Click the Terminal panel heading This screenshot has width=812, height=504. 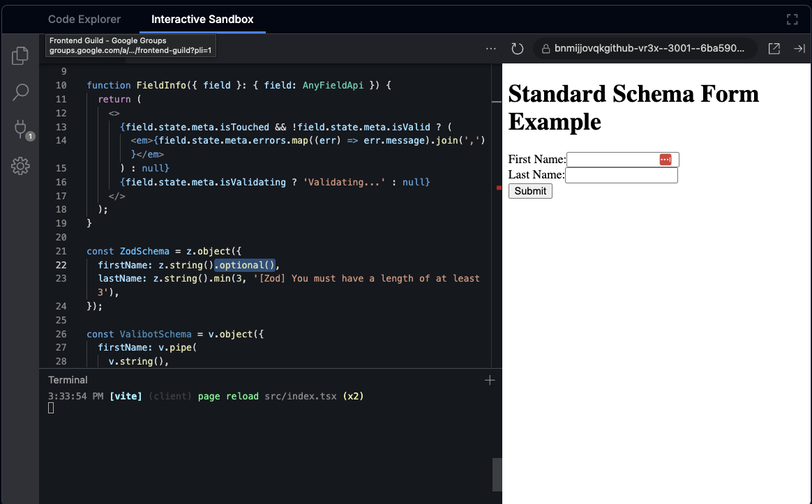[x=68, y=380]
